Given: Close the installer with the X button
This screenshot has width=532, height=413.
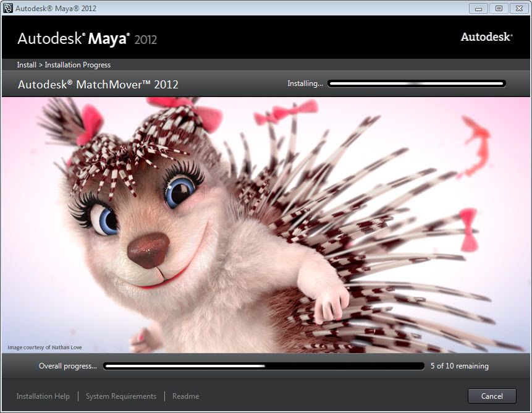Looking at the screenshot, I should tap(518, 8).
